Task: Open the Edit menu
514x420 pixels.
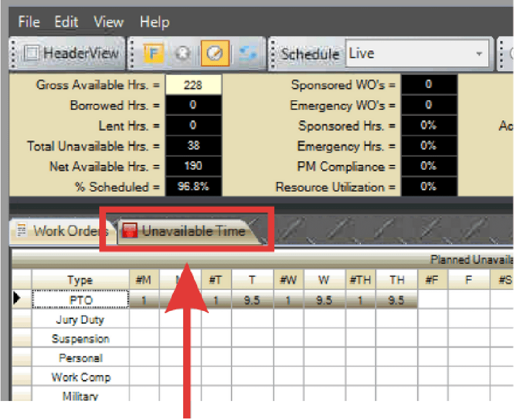Action: [x=66, y=22]
